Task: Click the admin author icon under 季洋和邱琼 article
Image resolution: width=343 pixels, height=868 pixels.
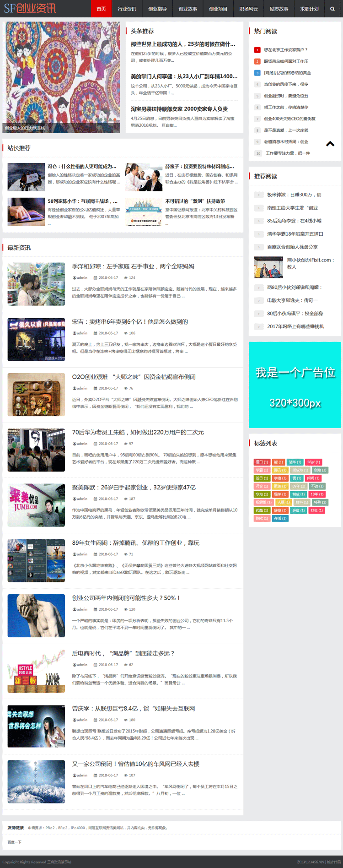Action: pyautogui.click(x=75, y=278)
